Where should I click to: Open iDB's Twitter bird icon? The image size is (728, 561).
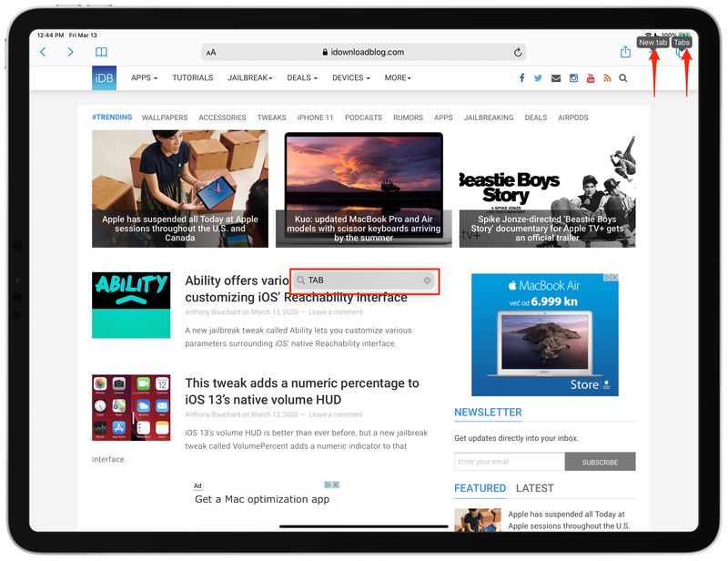[x=538, y=78]
